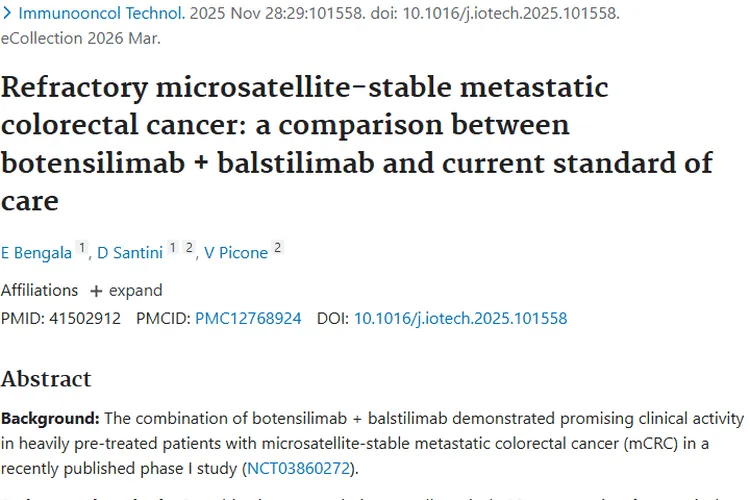Click the 'eCollection 2026 Mar.' citation text
Viewport: 750px width, 500px height.
pos(80,39)
